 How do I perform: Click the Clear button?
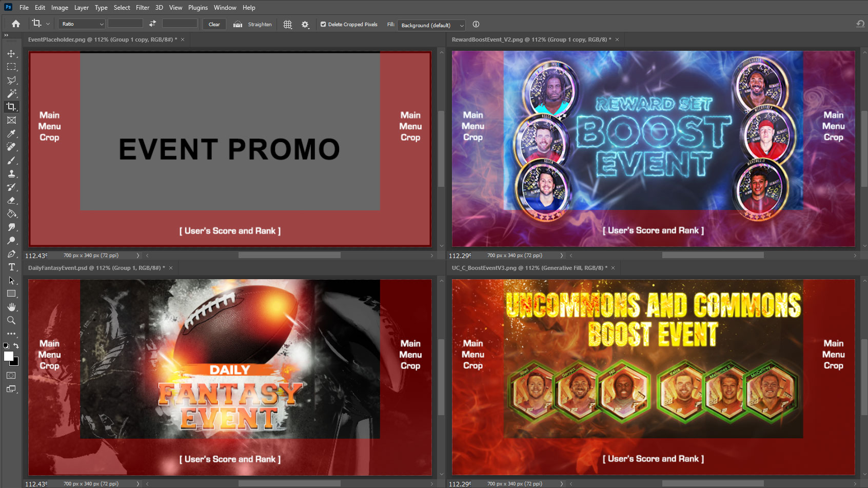(214, 24)
